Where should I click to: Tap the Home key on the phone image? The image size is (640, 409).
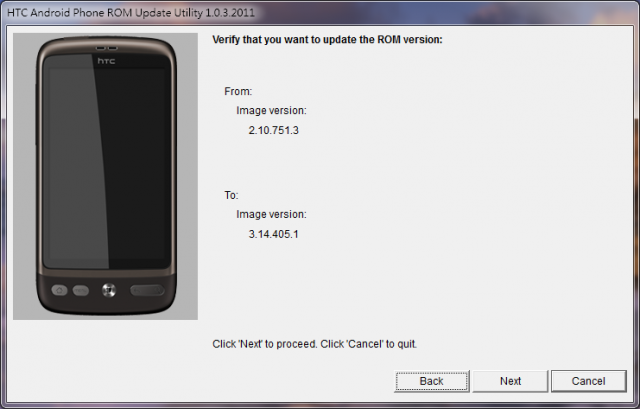pos(59,290)
